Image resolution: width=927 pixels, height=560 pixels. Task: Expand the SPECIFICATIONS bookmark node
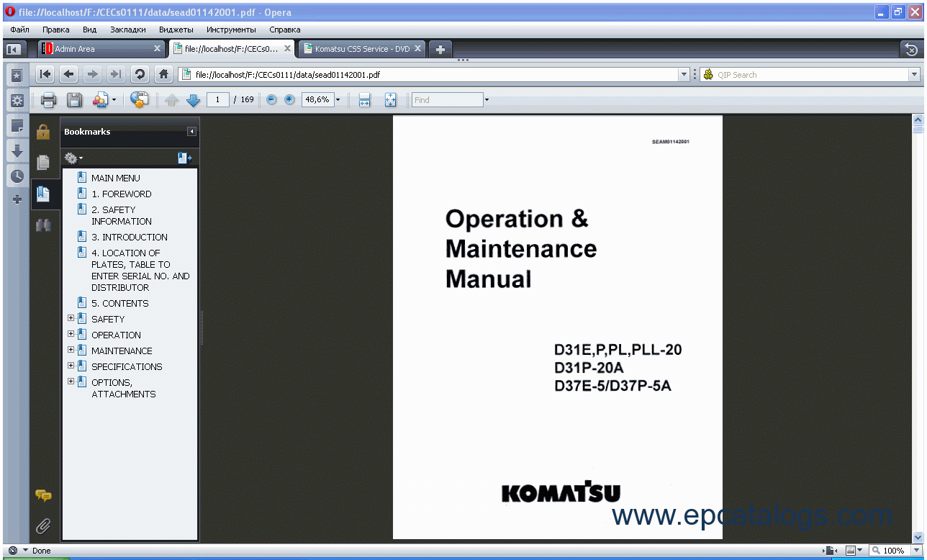71,366
